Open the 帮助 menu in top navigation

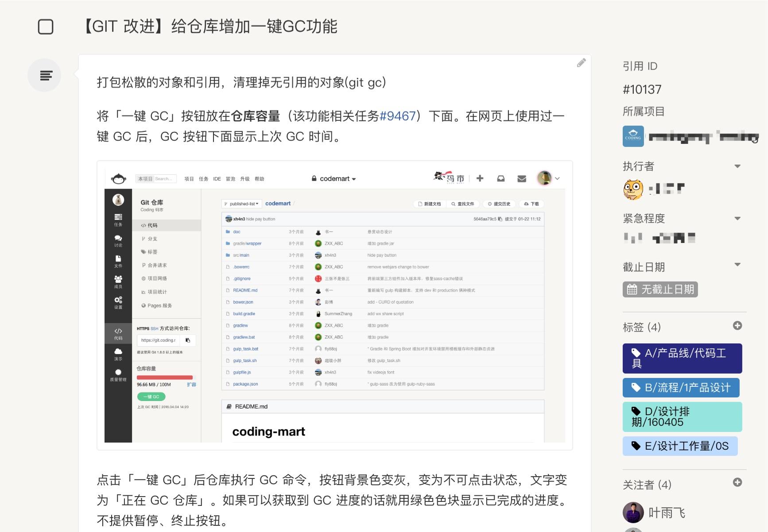(x=259, y=178)
